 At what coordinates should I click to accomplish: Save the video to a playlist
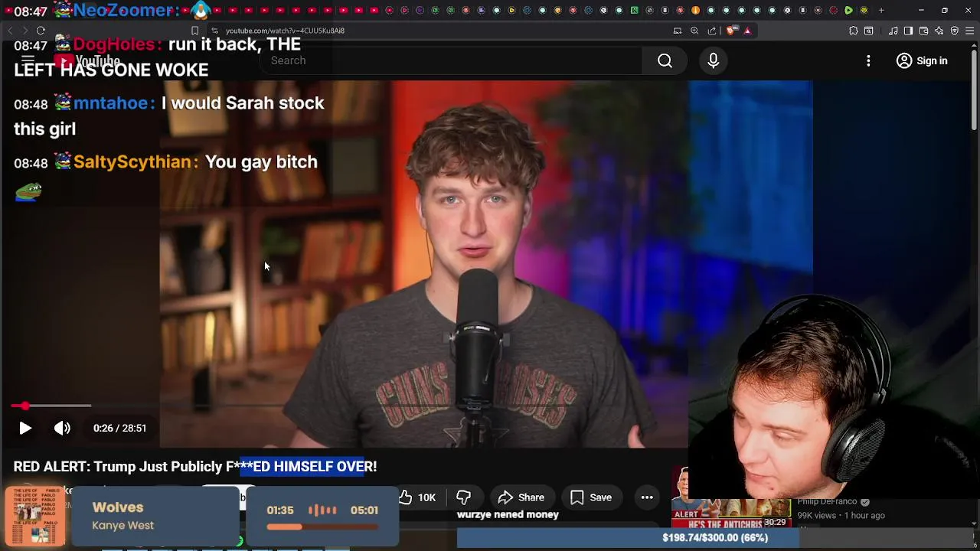point(590,497)
